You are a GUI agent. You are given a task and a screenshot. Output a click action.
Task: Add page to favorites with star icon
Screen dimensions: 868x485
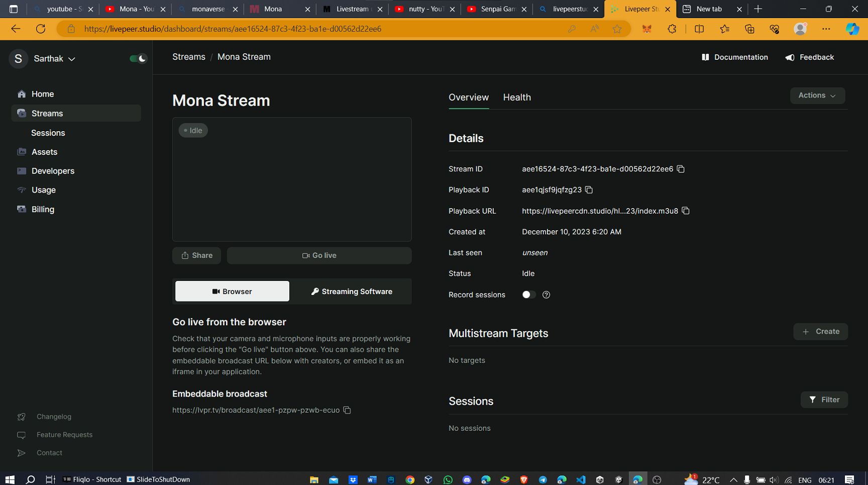tap(617, 29)
